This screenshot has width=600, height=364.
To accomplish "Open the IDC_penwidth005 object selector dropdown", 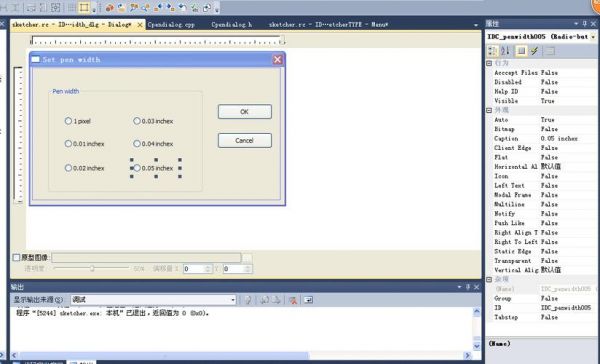I will point(593,37).
